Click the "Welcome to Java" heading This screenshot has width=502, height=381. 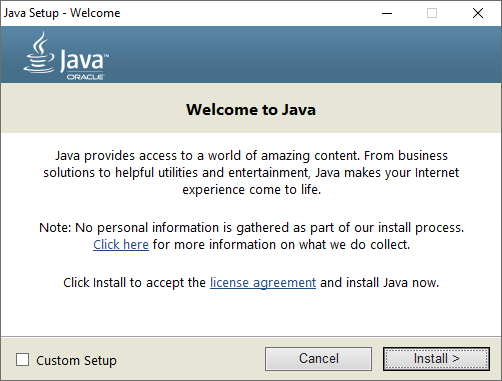pos(251,109)
